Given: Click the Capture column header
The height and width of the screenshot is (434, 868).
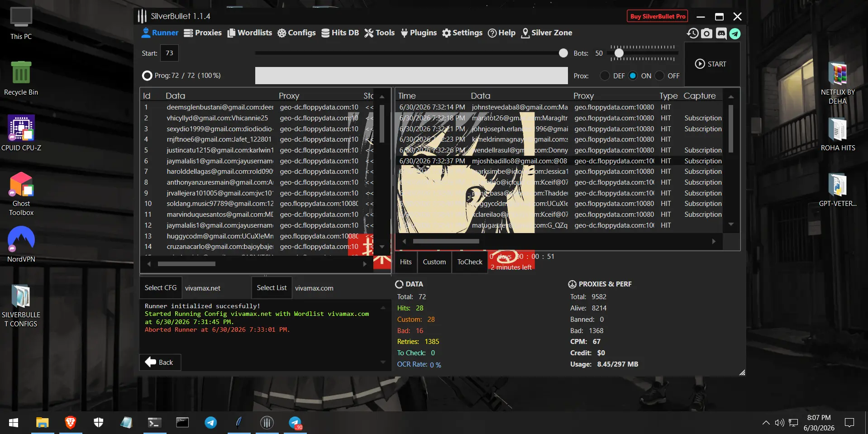Looking at the screenshot, I should click(700, 95).
